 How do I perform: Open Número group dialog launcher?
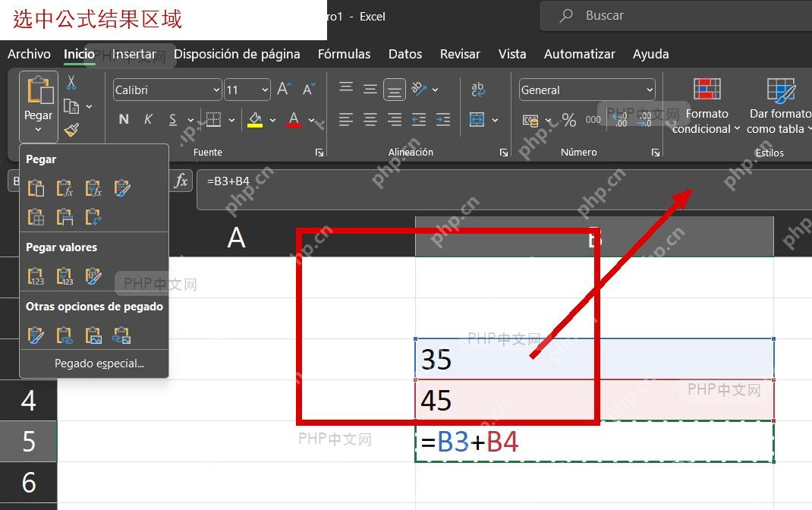coord(656,153)
